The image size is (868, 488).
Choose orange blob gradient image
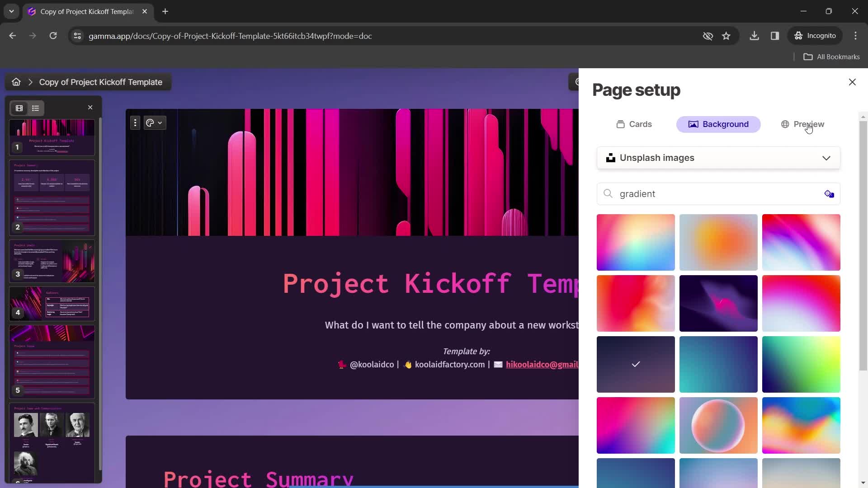[x=718, y=242]
